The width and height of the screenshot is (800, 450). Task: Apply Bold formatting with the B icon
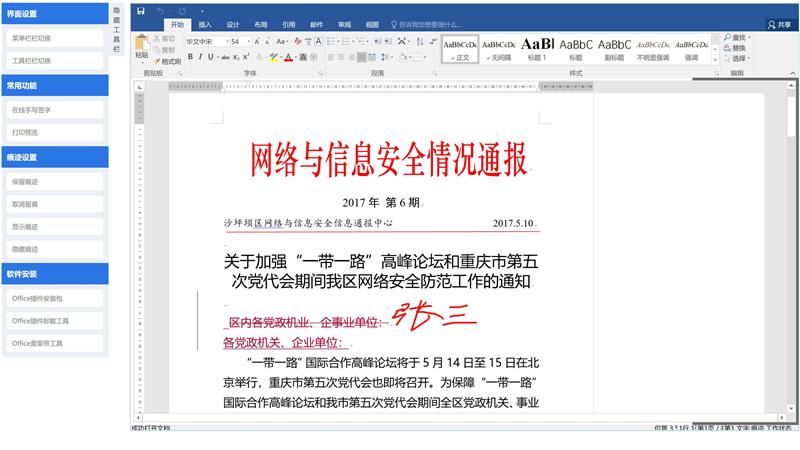(x=190, y=57)
